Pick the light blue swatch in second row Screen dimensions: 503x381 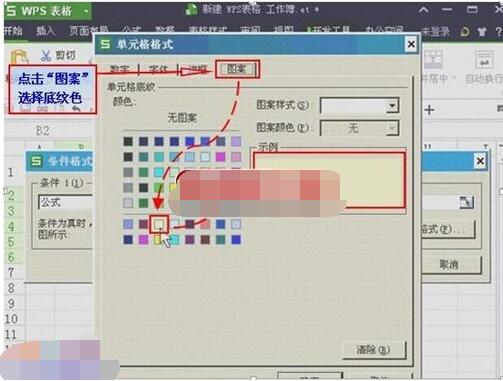[x=190, y=157]
